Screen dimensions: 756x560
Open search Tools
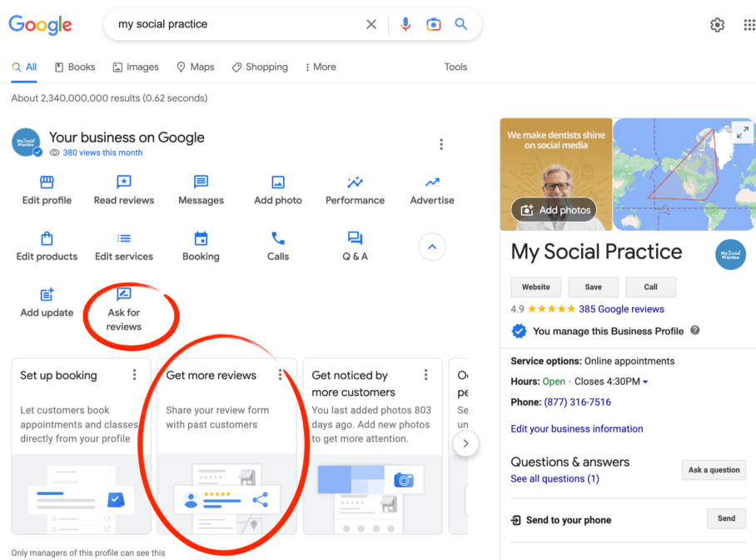455,67
